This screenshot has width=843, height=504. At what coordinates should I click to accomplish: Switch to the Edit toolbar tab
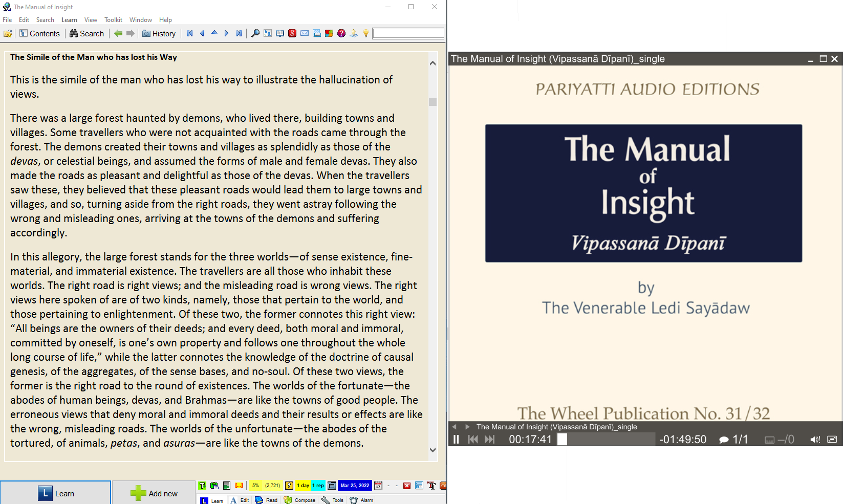[x=240, y=500]
